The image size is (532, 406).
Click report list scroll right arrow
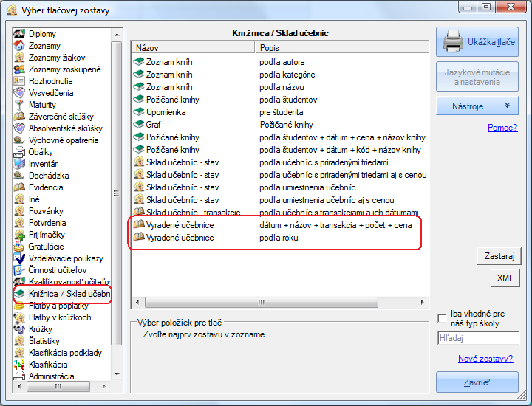[x=423, y=302]
